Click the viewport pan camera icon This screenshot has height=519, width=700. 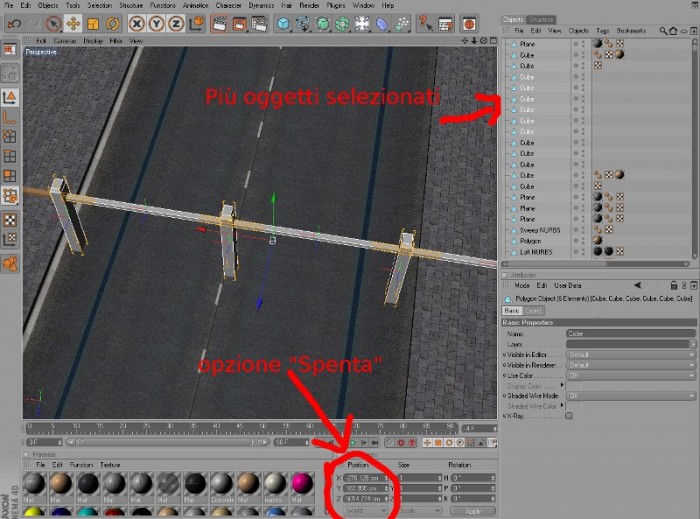pyautogui.click(x=465, y=41)
